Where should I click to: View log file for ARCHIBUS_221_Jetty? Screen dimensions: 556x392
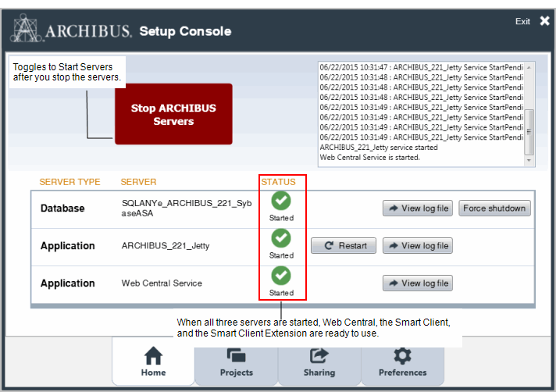418,246
